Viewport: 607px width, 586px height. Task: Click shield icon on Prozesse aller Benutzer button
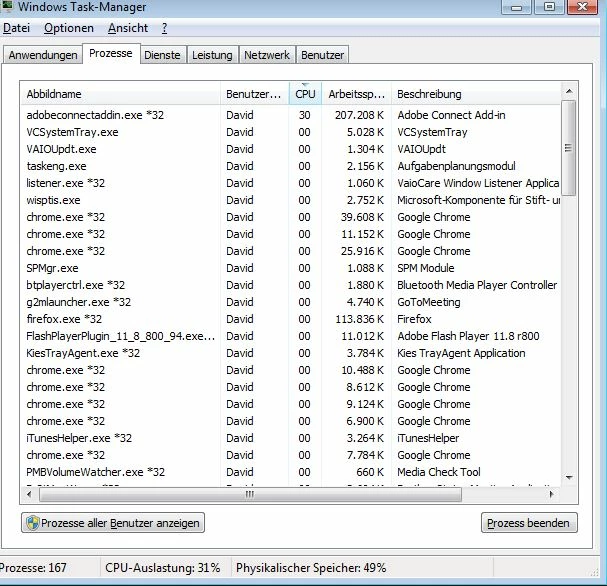[x=33, y=523]
